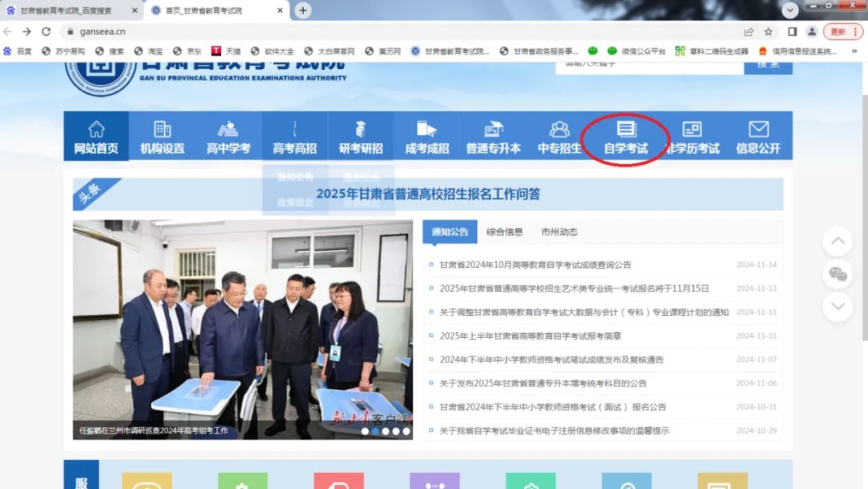The width and height of the screenshot is (868, 489).
Task: Go to 高中学考 section
Action: 228,136
